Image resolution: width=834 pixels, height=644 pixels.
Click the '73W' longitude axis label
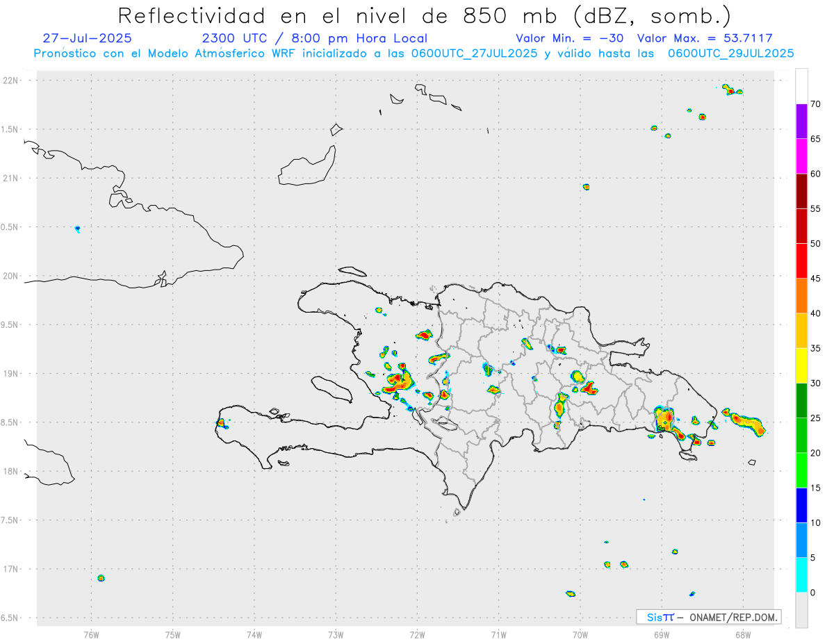(x=336, y=634)
